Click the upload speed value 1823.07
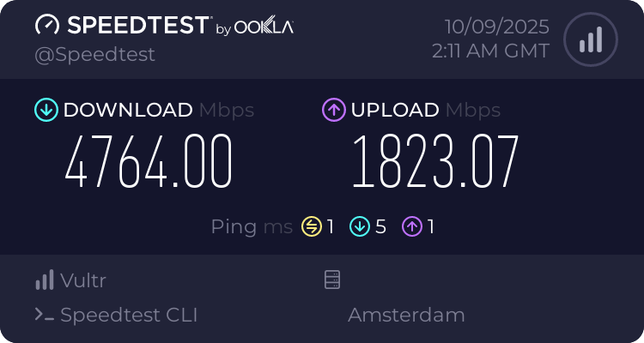Image resolution: width=644 pixels, height=343 pixels. 435,162
